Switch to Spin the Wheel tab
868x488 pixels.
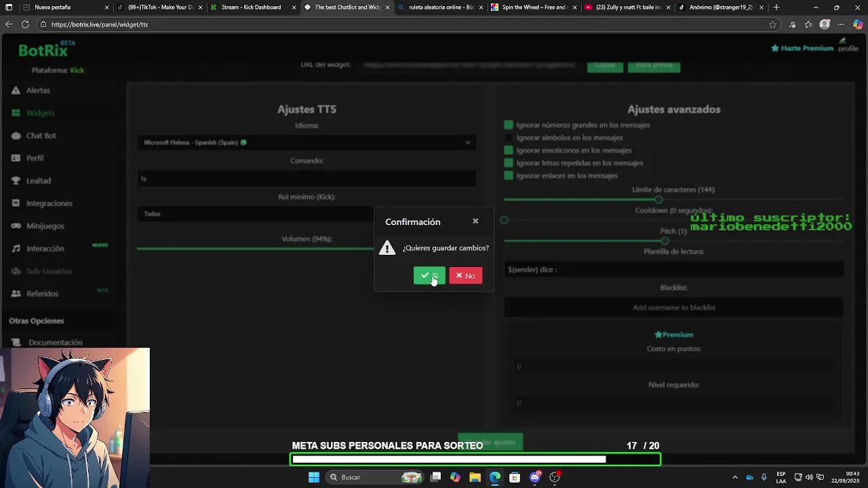533,7
